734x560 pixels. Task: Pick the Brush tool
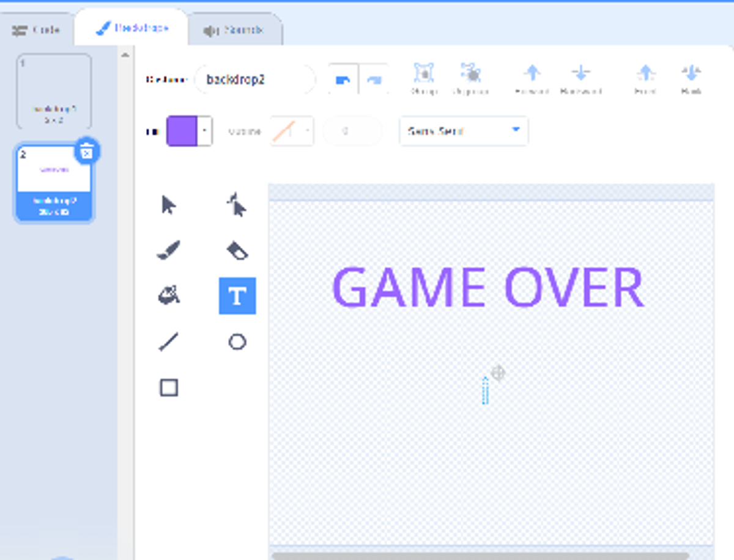click(x=169, y=250)
